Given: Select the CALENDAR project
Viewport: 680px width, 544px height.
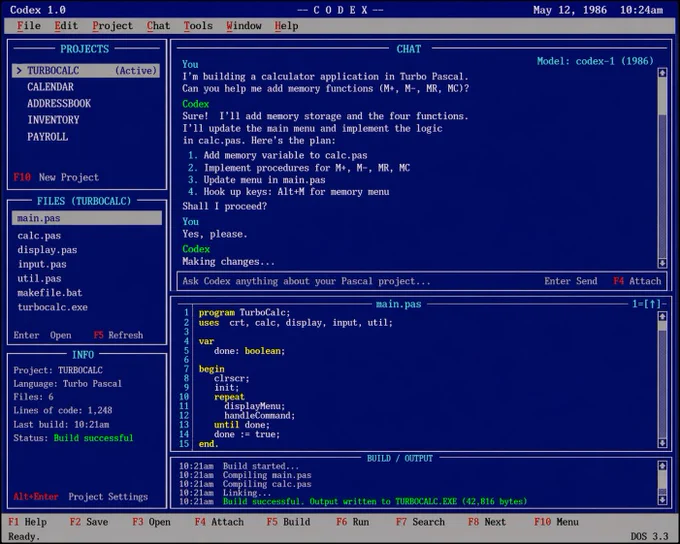Looking at the screenshot, I should [50, 87].
